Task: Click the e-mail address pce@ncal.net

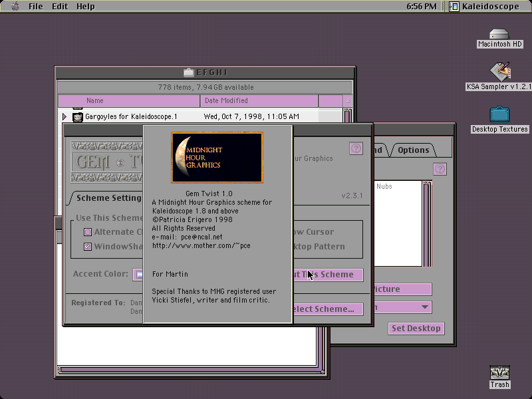Action: pyautogui.click(x=201, y=237)
